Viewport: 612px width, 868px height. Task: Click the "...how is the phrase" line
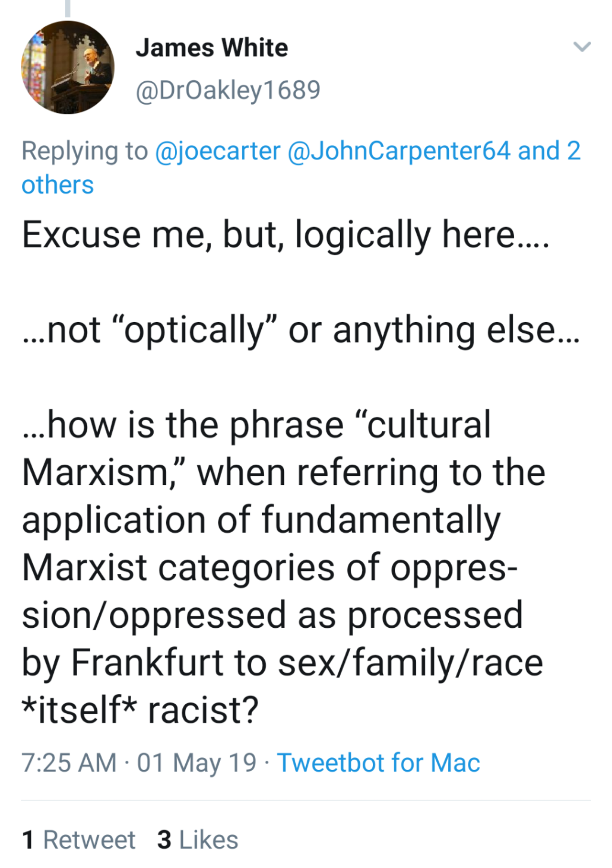(x=256, y=425)
